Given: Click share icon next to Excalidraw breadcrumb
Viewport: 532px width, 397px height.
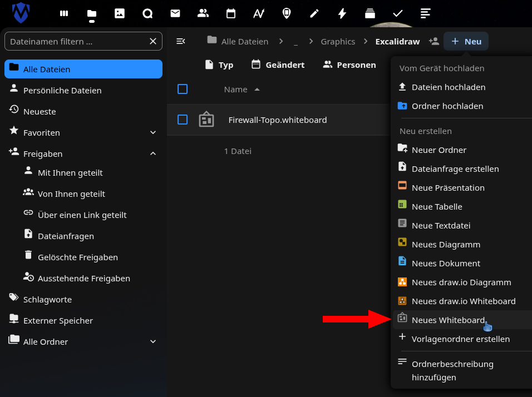Looking at the screenshot, I should coord(434,41).
